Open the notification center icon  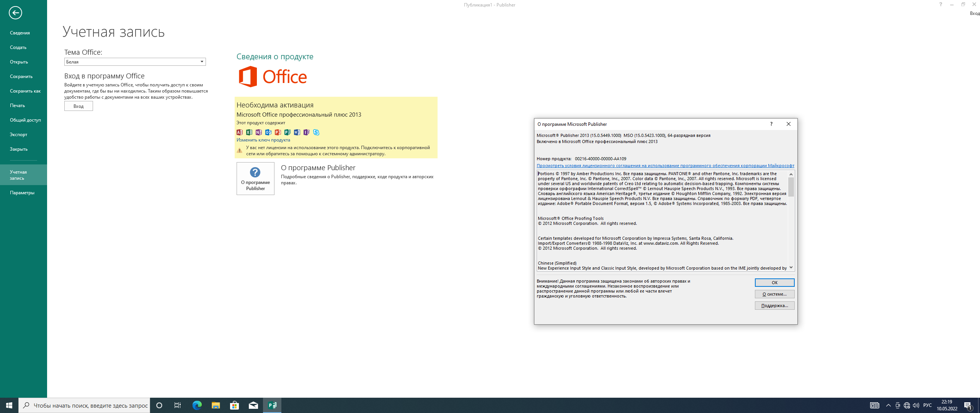point(968,405)
